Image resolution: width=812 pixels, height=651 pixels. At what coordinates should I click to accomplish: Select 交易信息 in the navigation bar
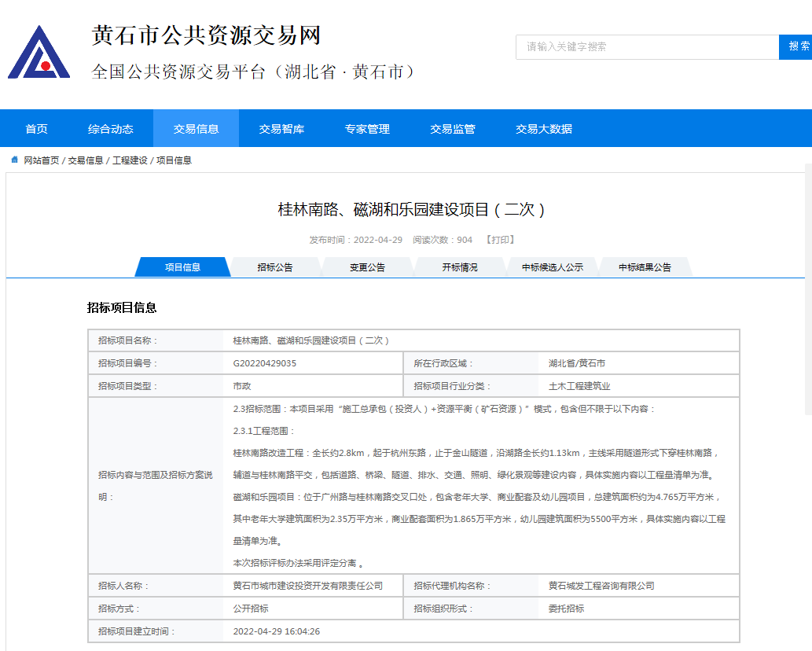[196, 129]
